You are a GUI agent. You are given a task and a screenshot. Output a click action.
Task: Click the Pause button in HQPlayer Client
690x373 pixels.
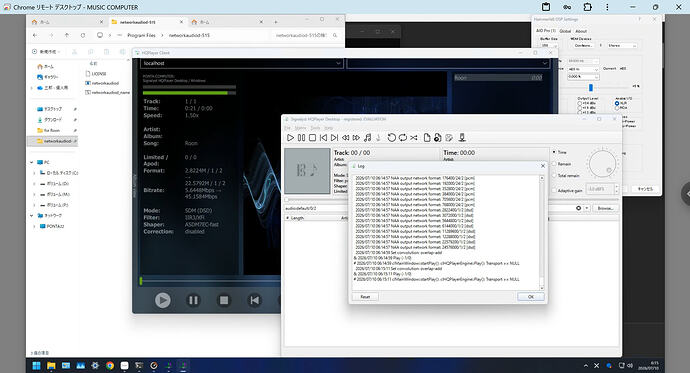point(193,300)
